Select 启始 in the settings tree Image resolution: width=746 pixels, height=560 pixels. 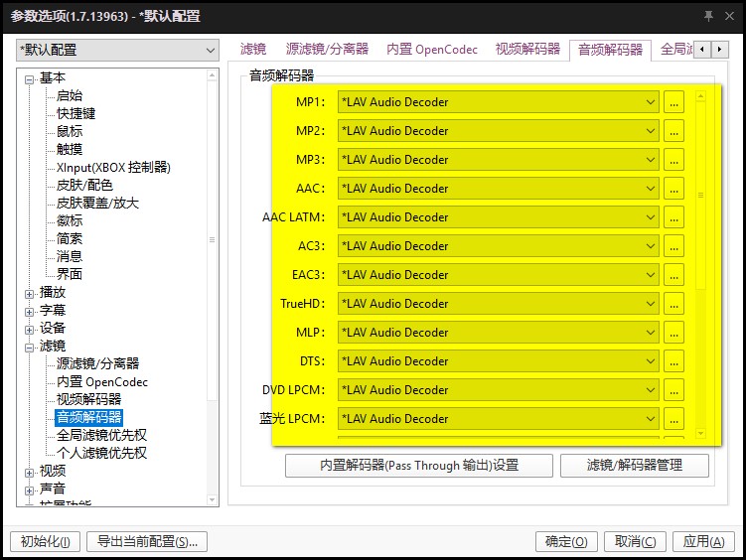coord(70,95)
